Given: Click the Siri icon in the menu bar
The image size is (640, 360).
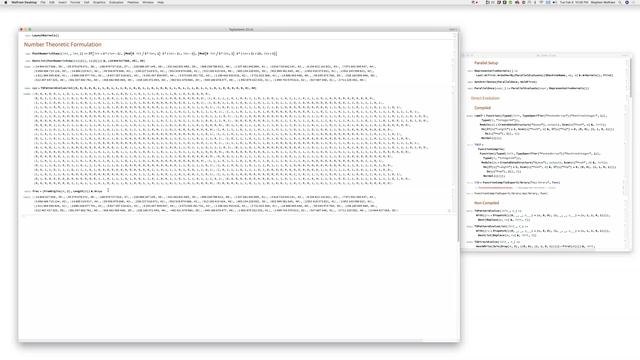Looking at the screenshot, I should click(x=627, y=2).
